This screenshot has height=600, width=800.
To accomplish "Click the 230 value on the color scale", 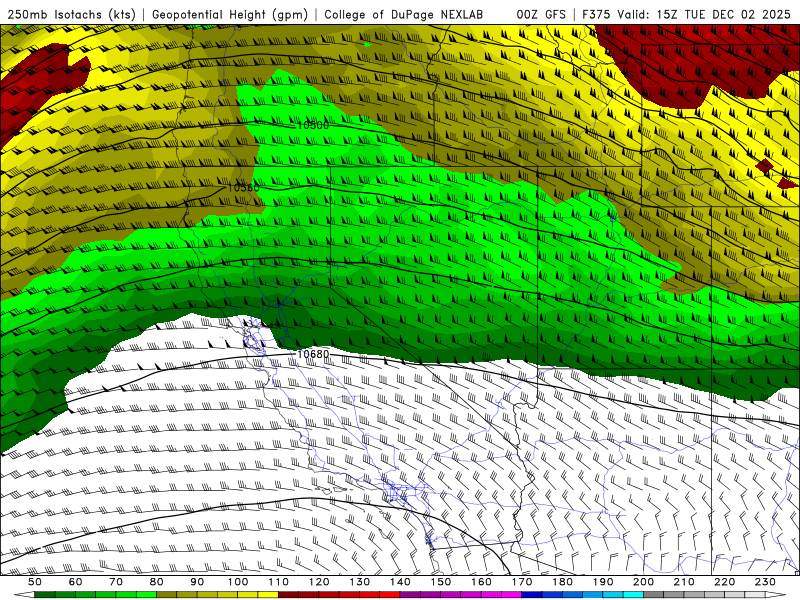I will tap(765, 582).
